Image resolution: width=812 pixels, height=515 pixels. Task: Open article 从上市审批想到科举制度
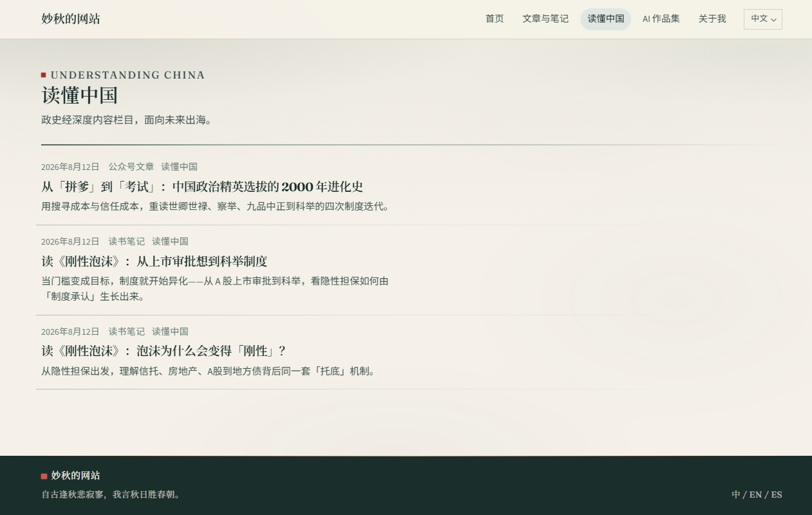[154, 261]
